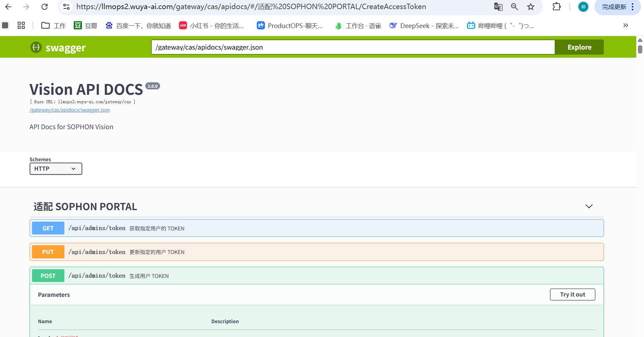Open the 豆瓣 bookmark
This screenshot has height=337, width=644.
tap(86, 26)
